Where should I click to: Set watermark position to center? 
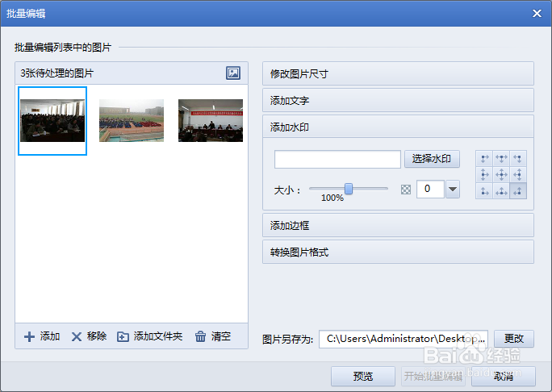(x=501, y=174)
